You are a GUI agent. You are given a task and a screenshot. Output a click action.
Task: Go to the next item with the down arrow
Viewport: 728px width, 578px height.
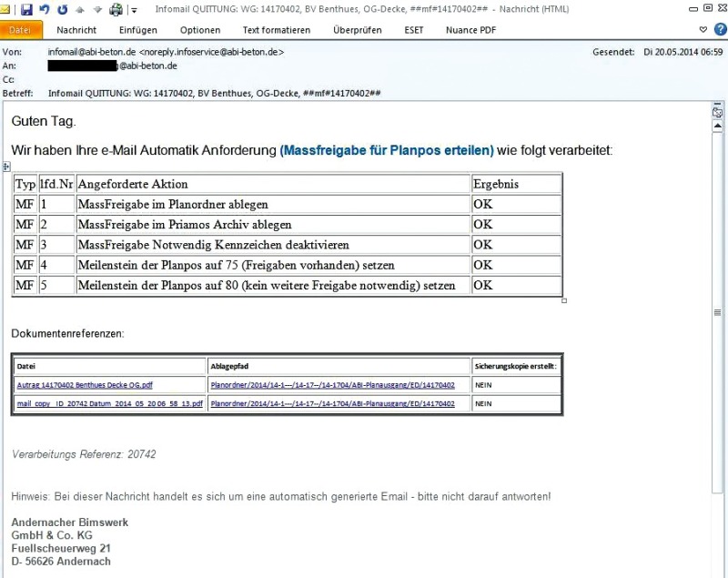click(x=97, y=9)
